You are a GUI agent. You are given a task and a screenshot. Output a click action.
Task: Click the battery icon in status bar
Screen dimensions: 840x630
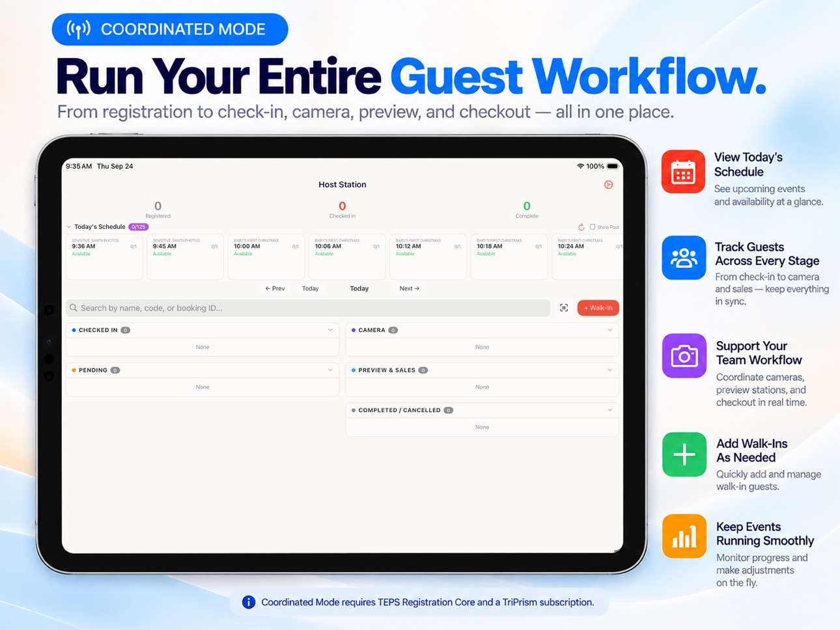click(x=612, y=166)
